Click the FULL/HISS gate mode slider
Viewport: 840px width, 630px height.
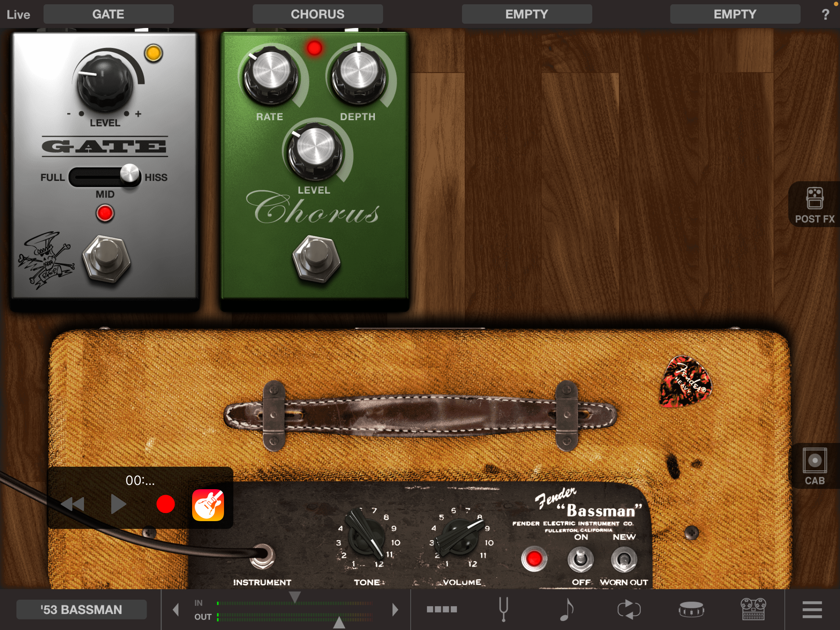105,177
